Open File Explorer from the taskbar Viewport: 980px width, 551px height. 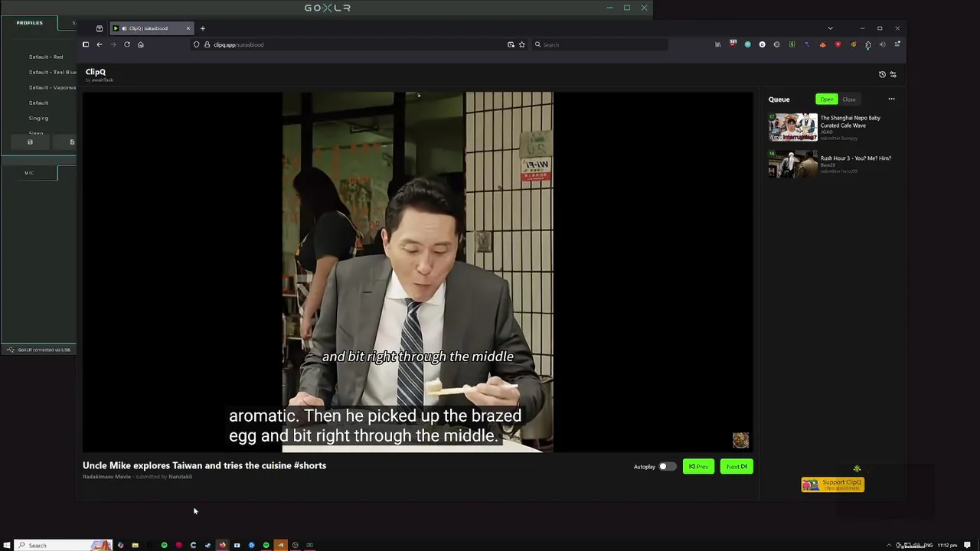point(135,545)
